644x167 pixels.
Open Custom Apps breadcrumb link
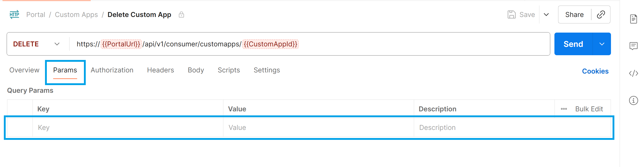pos(76,14)
